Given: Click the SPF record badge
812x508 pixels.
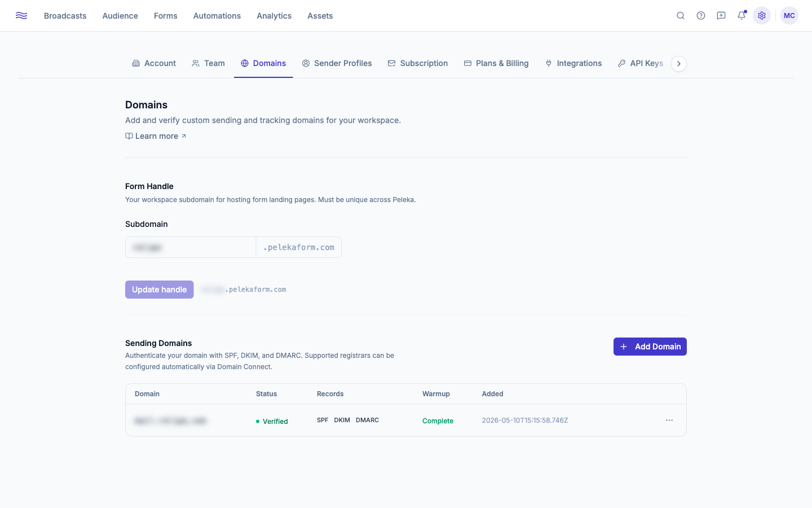Looking at the screenshot, I should coord(323,420).
